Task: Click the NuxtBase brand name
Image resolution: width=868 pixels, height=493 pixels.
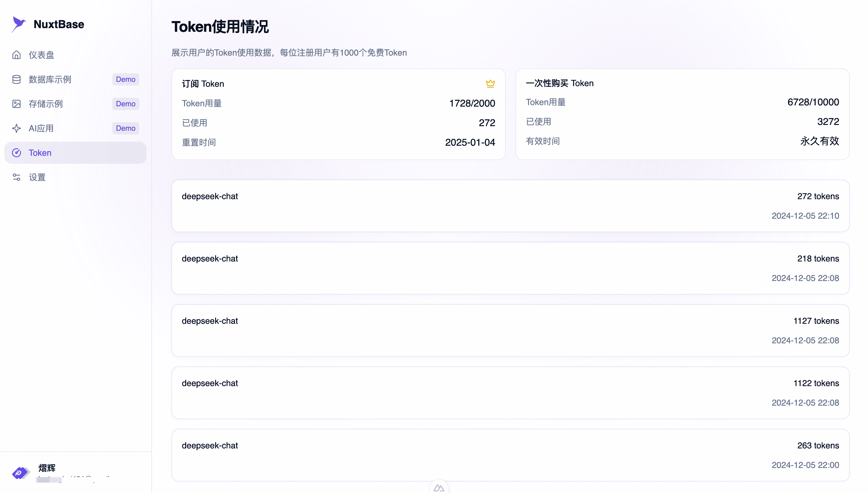Action: (x=59, y=24)
